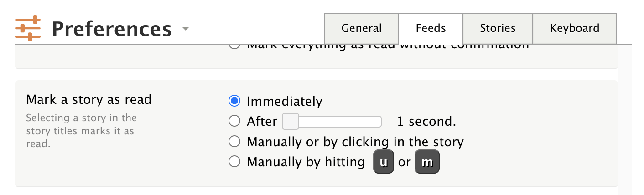Switch to the General tab
Viewport: 644px width, 195px height.
tap(361, 28)
